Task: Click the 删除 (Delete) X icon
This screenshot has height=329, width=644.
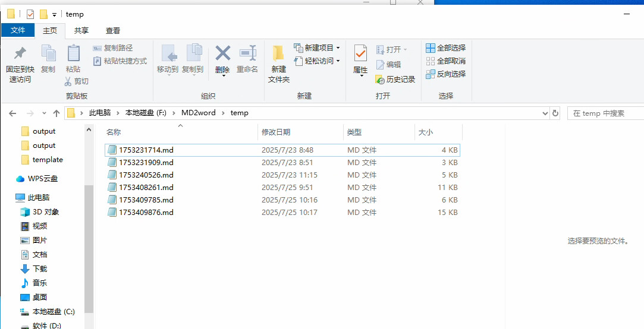Action: click(222, 53)
